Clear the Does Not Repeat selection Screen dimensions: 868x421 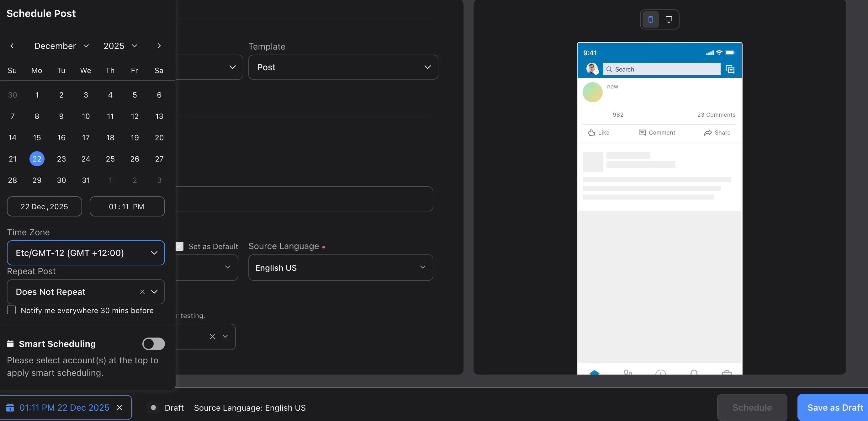(x=142, y=291)
